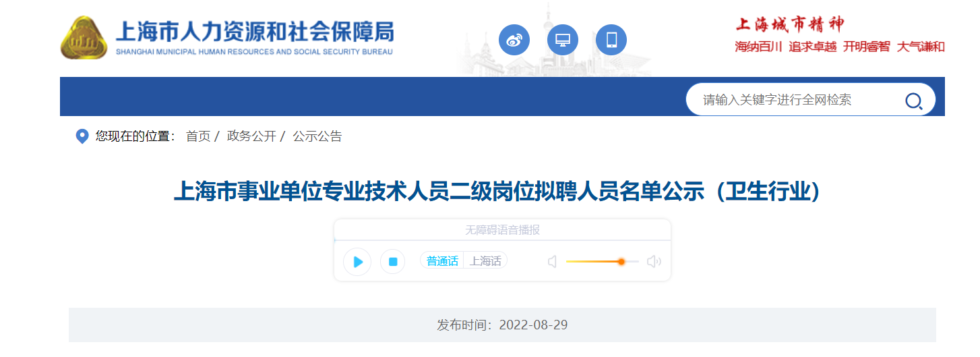Open 公示公告 breadcrumb link
This screenshot has height=357, width=980.
(317, 136)
